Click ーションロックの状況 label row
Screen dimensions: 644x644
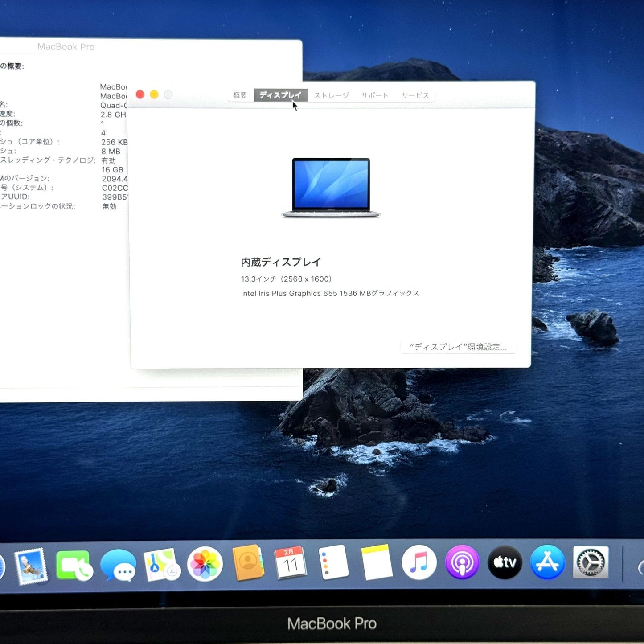point(37,206)
